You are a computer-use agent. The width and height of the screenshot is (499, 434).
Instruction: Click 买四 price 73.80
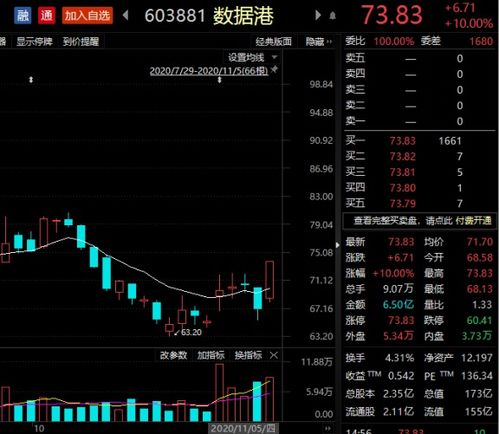pos(403,188)
